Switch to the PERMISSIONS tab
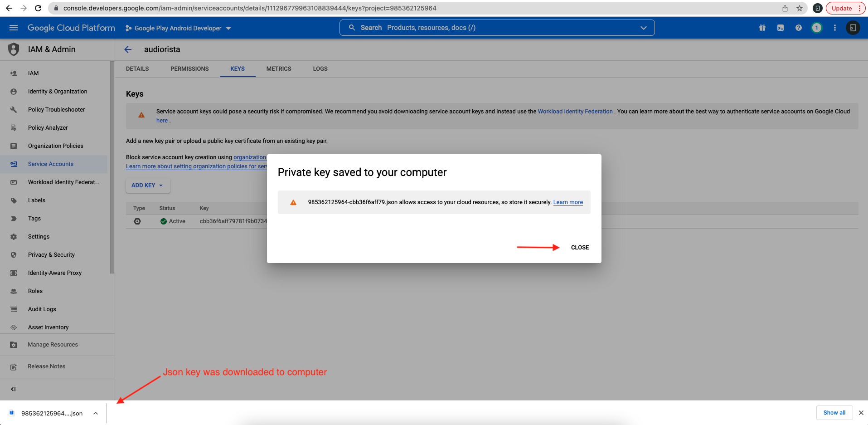The height and width of the screenshot is (425, 868). 189,69
